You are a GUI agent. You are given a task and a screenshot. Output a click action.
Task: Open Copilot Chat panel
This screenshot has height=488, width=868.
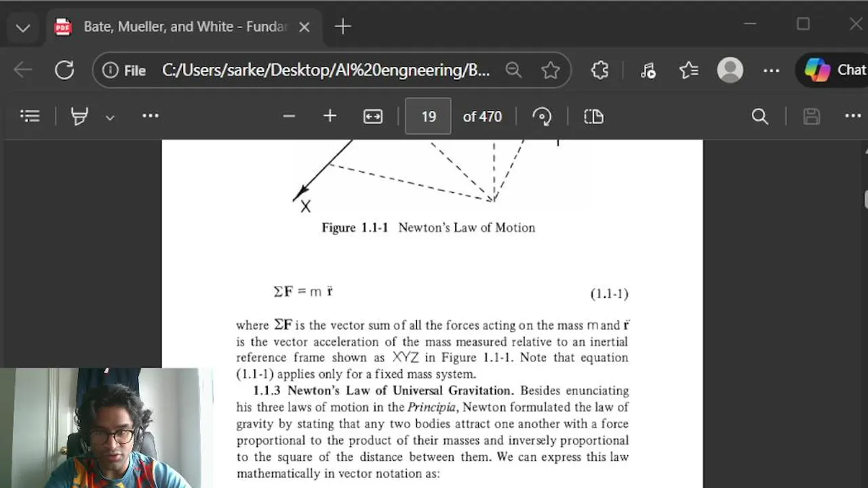click(833, 70)
